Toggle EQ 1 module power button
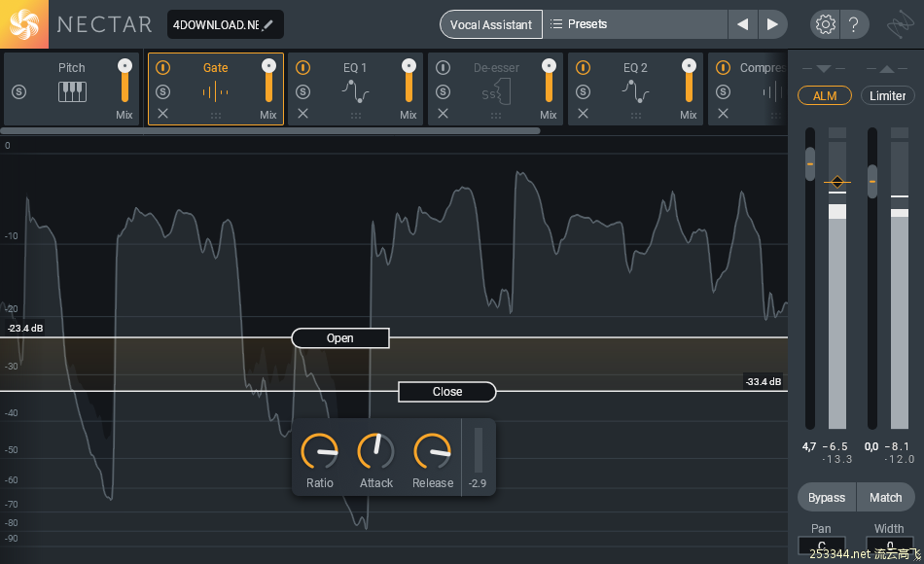 coord(302,68)
